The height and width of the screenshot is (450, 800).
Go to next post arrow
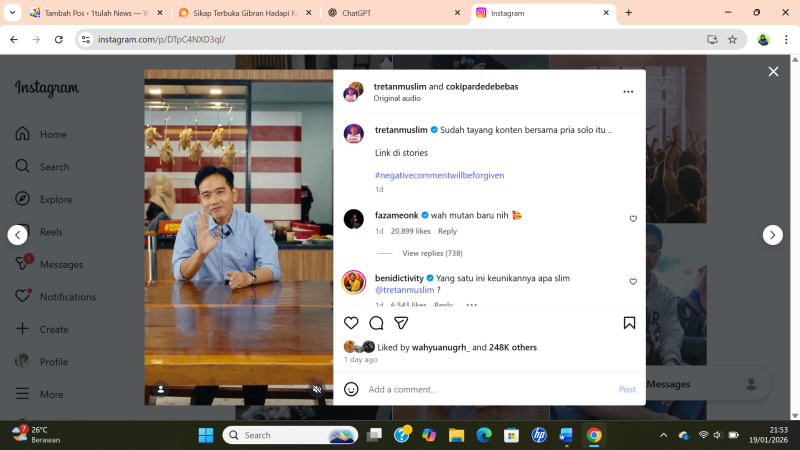(x=772, y=235)
